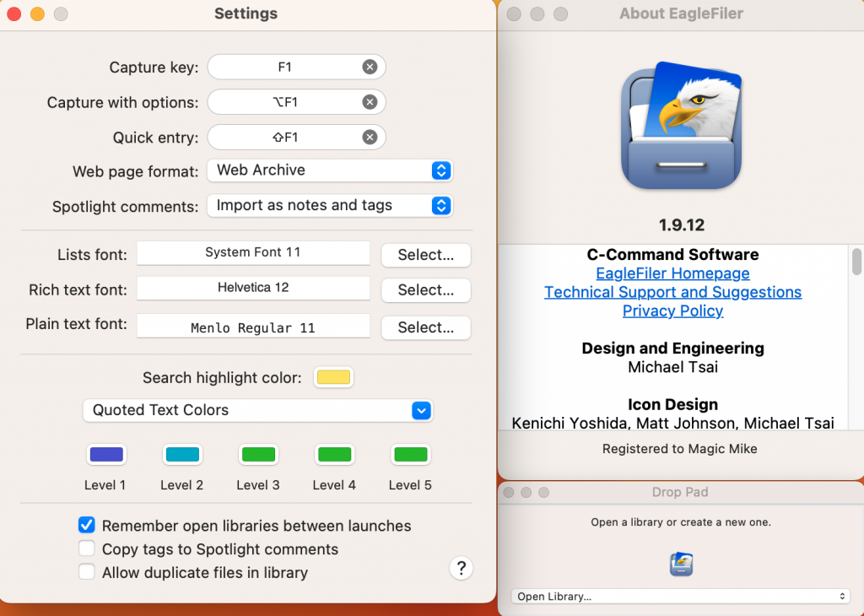Image resolution: width=864 pixels, height=616 pixels.
Task: Clear the Quick entry shortcut field
Action: click(x=370, y=137)
